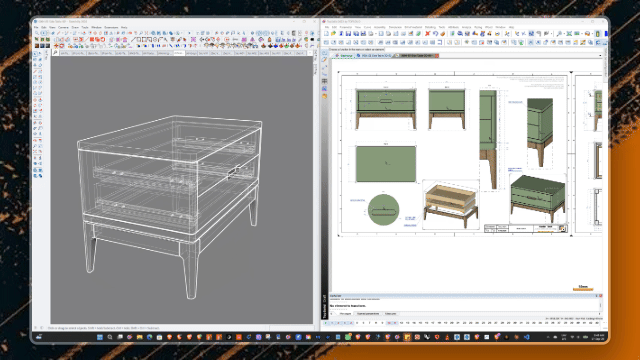Click the new document icon in TopSolid toolbar

pyautogui.click(x=326, y=34)
